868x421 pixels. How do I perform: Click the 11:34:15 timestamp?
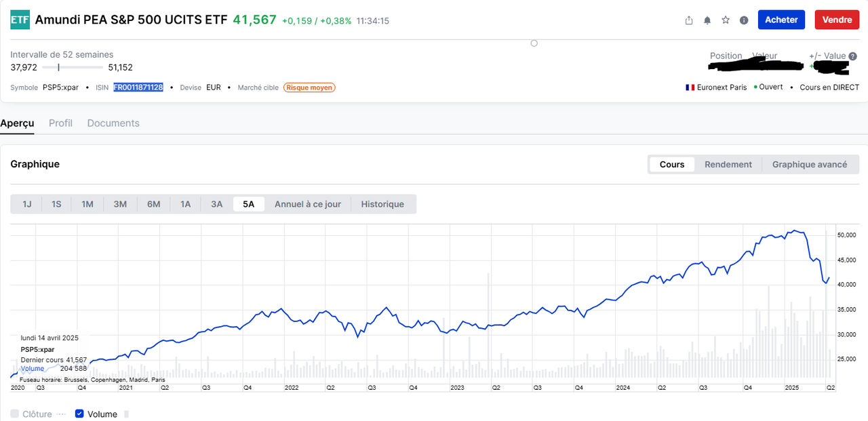click(x=373, y=21)
